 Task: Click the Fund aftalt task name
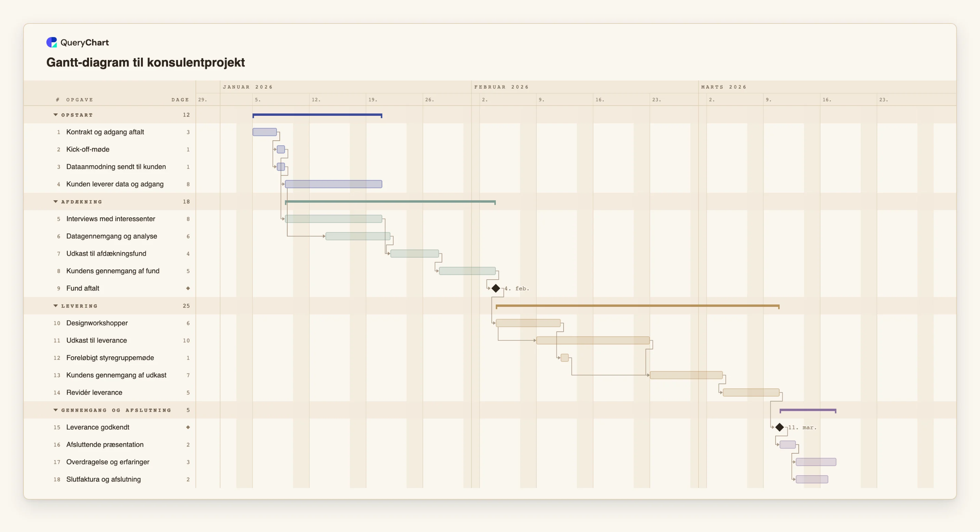[x=82, y=288]
